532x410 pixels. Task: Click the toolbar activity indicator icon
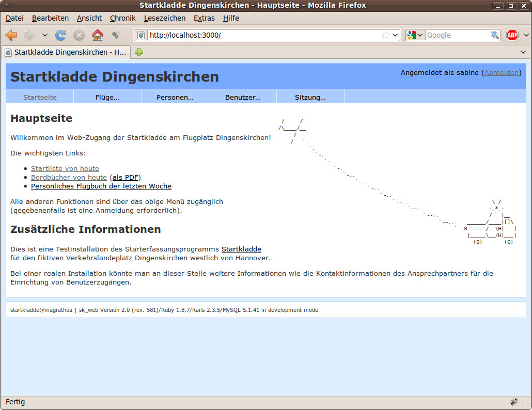[x=116, y=35]
